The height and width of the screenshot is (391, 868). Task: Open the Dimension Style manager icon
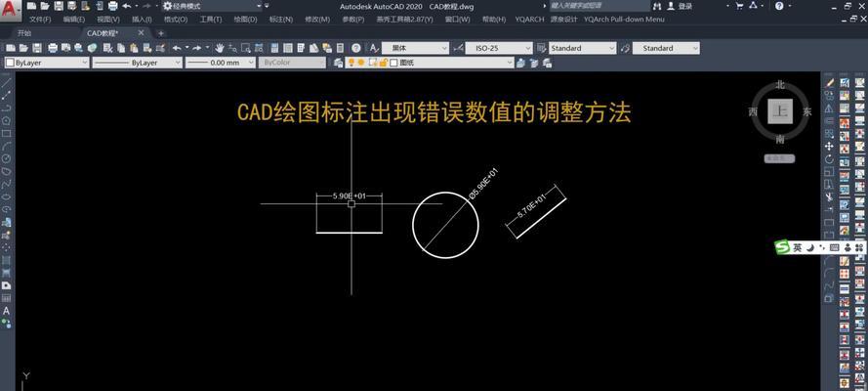click(x=458, y=48)
